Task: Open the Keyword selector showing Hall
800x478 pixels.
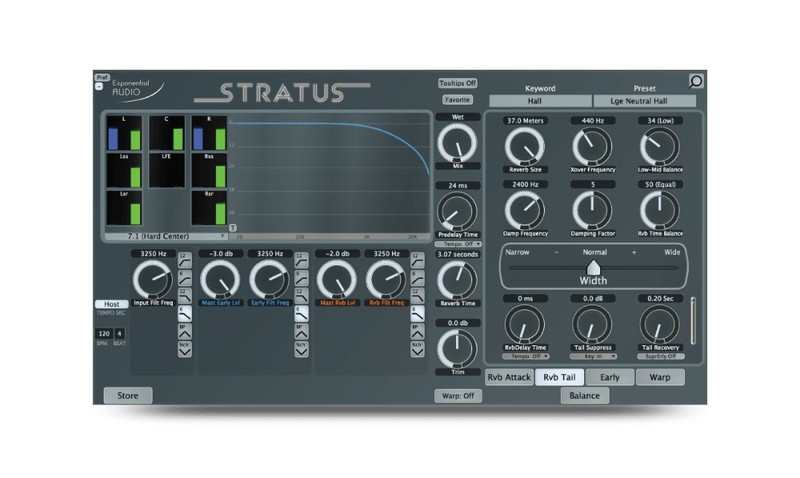Action: (x=540, y=101)
